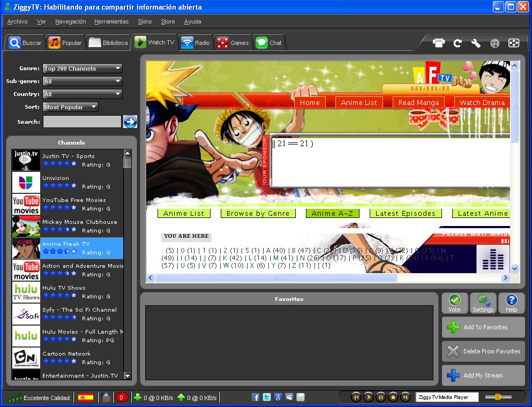Click the Cartoon Network logo thumbnail
The width and height of the screenshot is (532, 407).
[x=26, y=358]
